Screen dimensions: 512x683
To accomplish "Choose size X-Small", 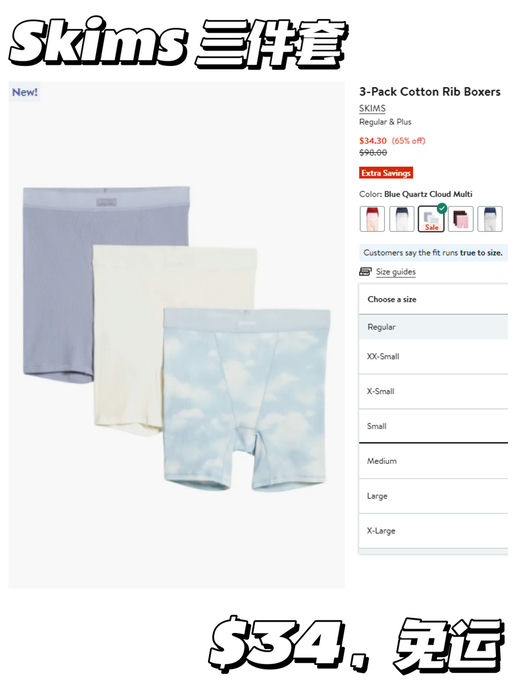I will [x=433, y=391].
